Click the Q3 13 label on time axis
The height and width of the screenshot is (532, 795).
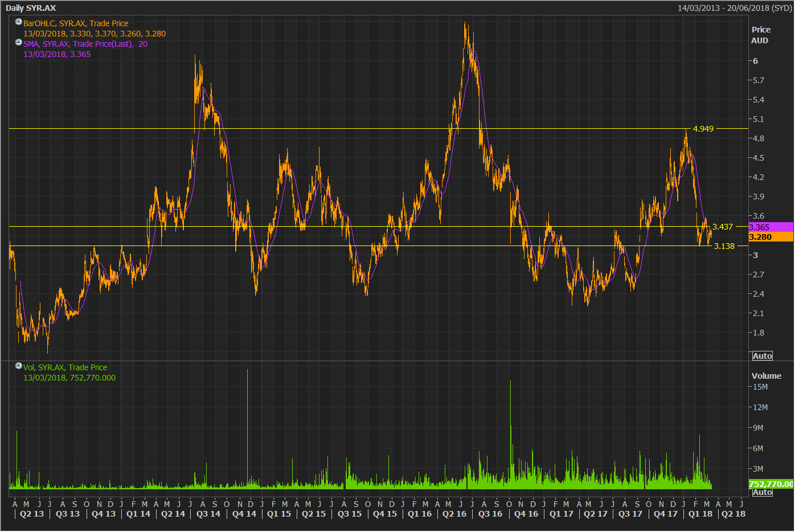68,514
